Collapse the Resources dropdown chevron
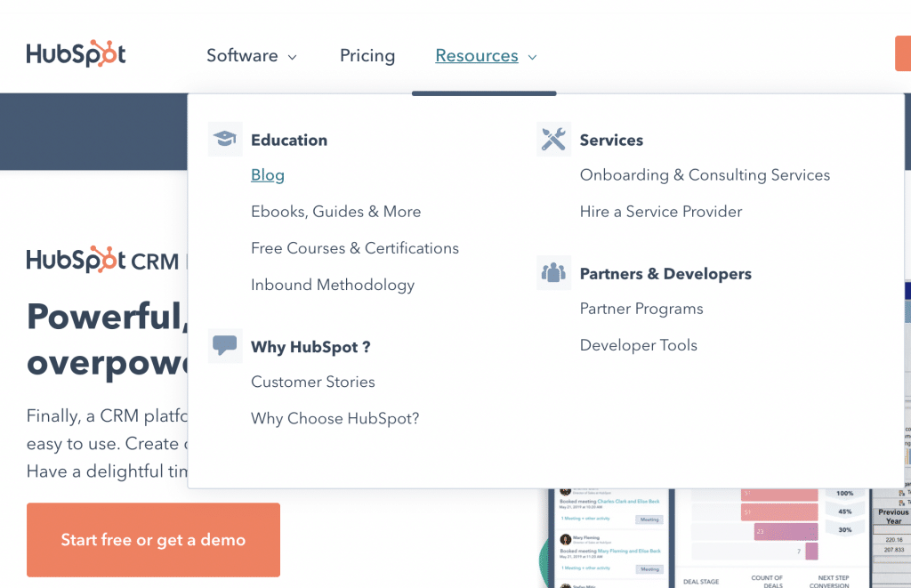The height and width of the screenshot is (588, 911). tap(532, 57)
